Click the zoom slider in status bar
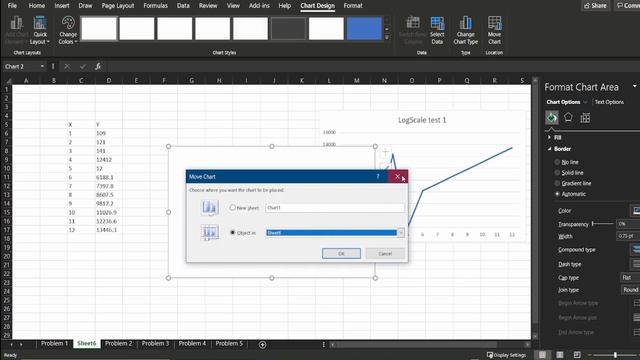 click(x=614, y=355)
